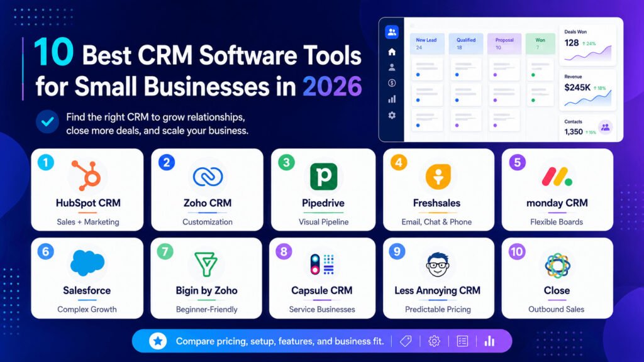Click the home icon in dashboard sidebar
Viewport: 644px width, 362px height.
pos(392,52)
